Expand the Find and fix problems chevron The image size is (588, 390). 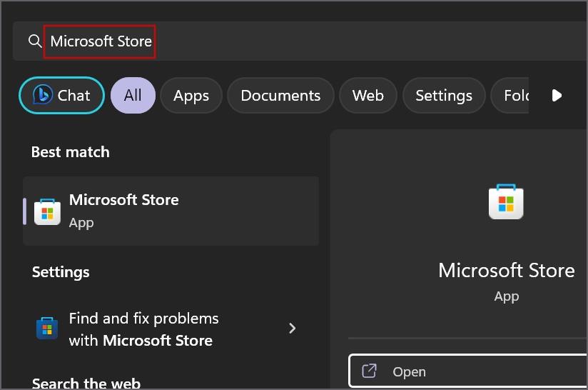(292, 329)
